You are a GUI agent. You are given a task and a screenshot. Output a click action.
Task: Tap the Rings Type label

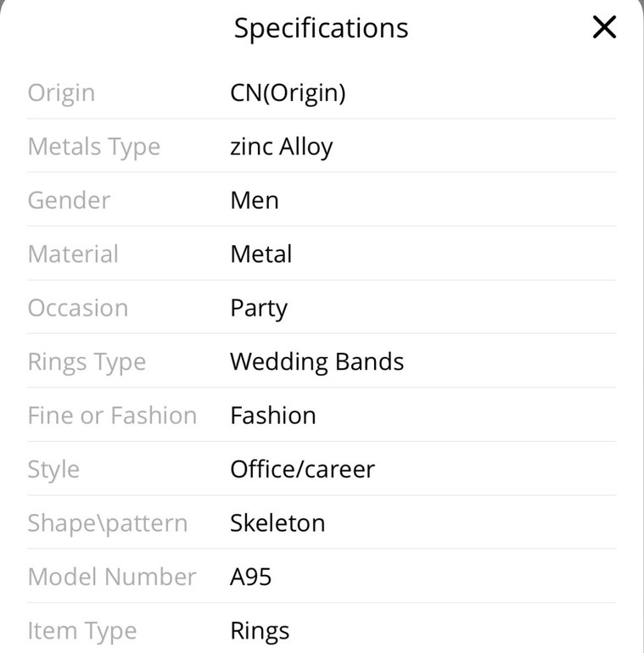tap(87, 362)
